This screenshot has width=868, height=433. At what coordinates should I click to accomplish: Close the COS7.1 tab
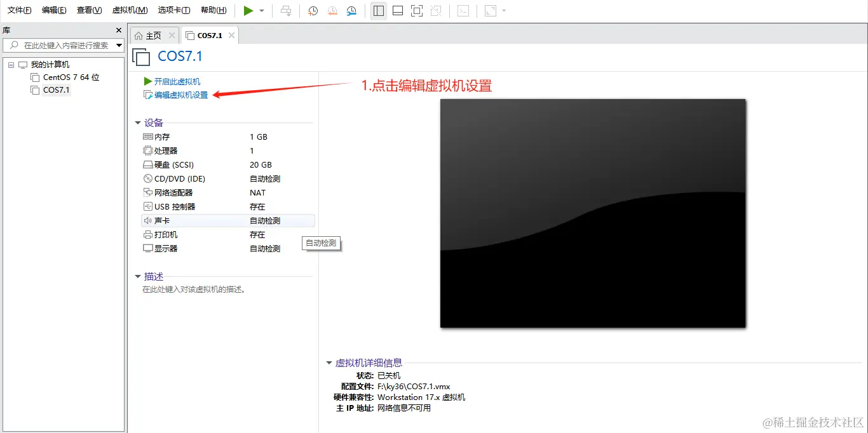(x=232, y=36)
